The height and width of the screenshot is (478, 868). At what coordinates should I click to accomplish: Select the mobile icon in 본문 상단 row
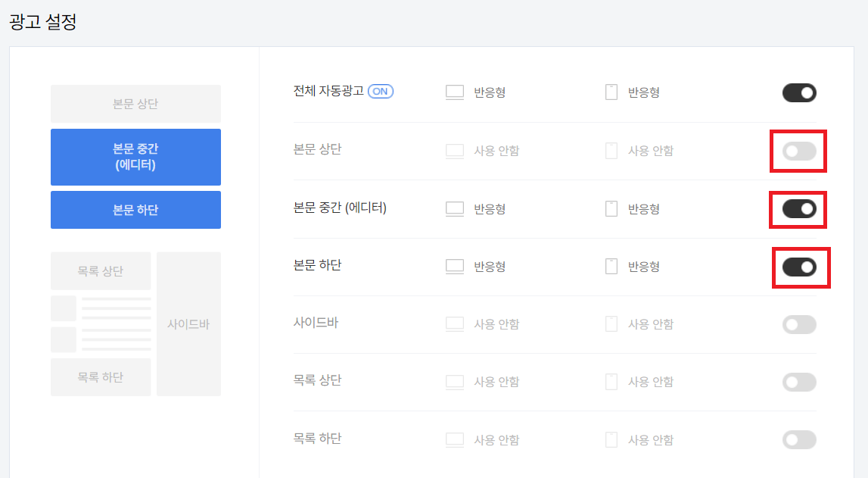(x=611, y=150)
